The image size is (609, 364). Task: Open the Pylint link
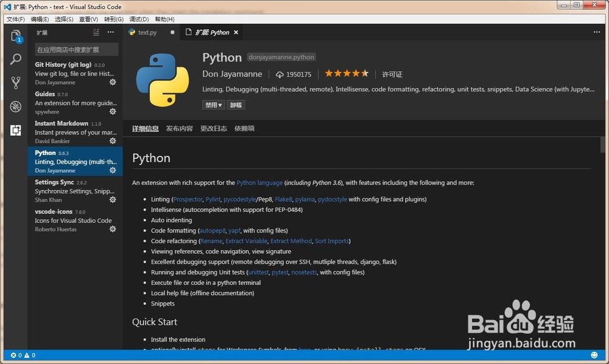coord(213,199)
